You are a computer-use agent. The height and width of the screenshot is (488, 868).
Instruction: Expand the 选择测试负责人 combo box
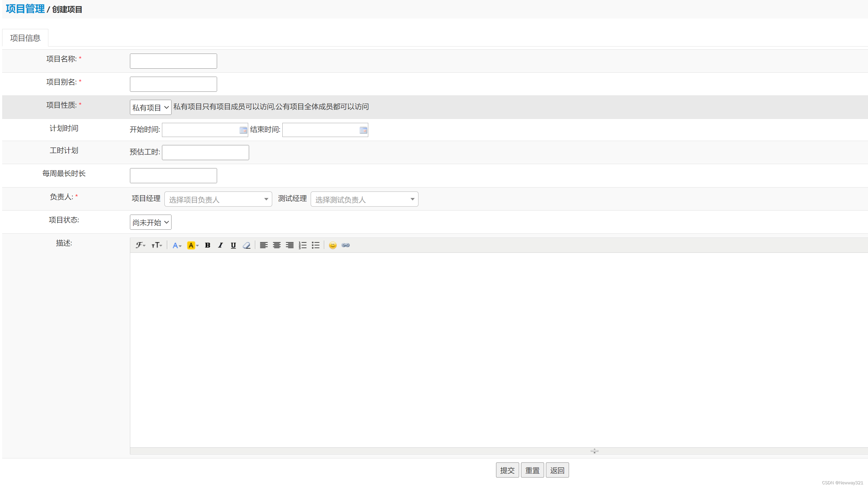pyautogui.click(x=365, y=200)
